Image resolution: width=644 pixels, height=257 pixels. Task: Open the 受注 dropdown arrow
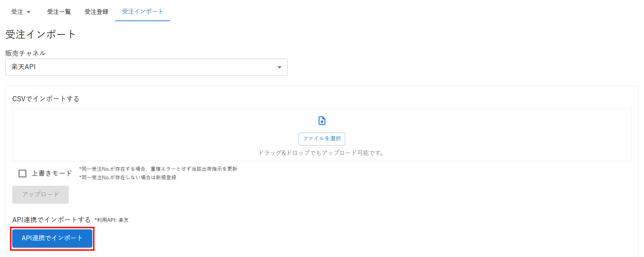tap(29, 12)
